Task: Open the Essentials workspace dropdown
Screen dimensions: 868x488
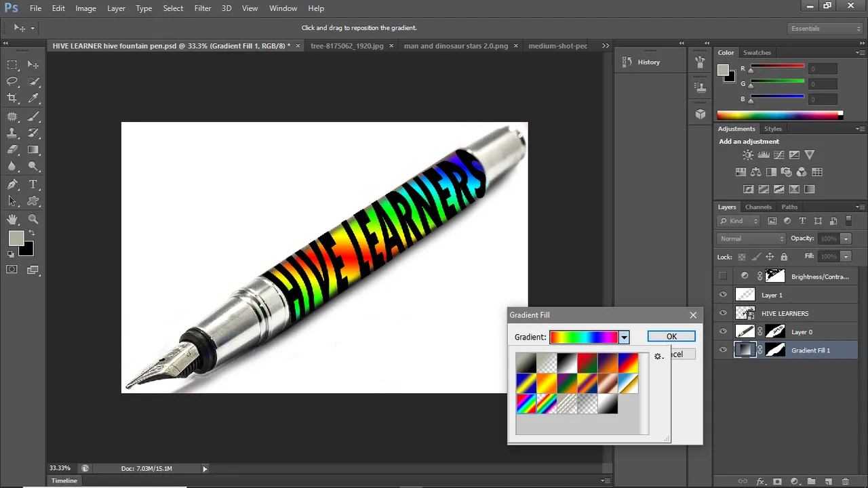Action: [x=825, y=28]
